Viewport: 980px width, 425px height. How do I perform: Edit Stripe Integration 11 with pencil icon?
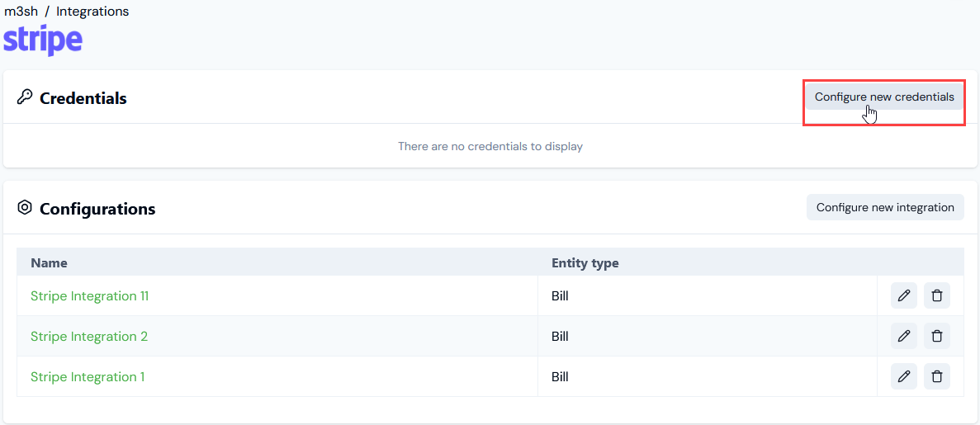pos(904,295)
